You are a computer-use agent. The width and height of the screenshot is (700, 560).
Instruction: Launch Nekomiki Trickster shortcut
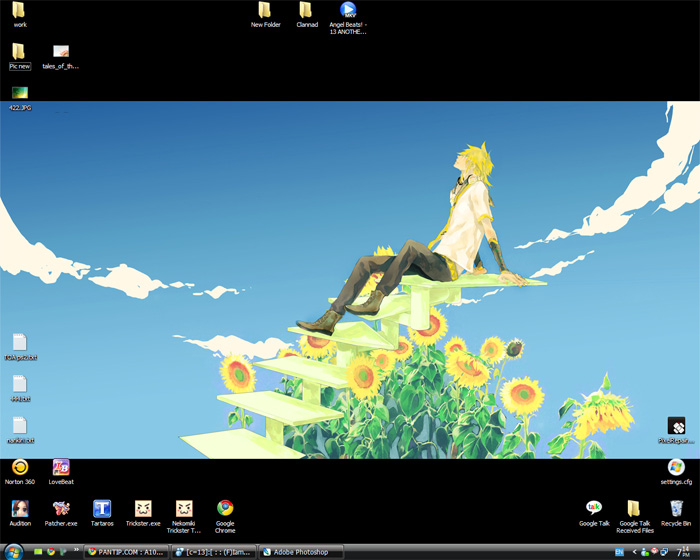tap(184, 517)
